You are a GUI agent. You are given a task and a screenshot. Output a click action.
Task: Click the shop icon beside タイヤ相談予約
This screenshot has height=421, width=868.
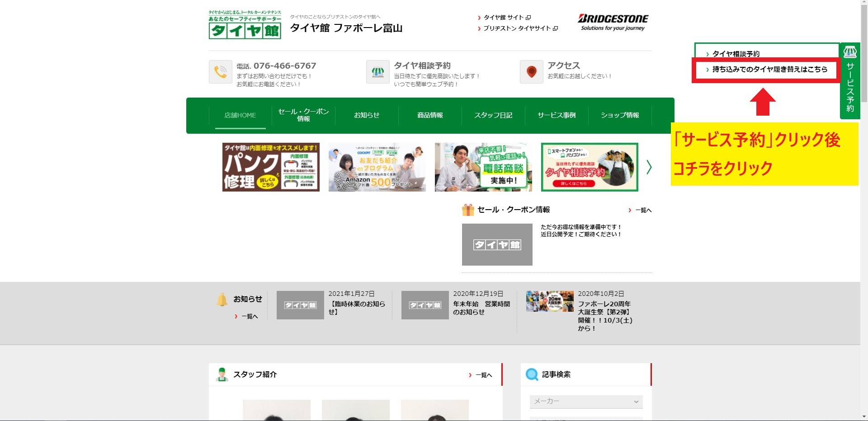(378, 72)
